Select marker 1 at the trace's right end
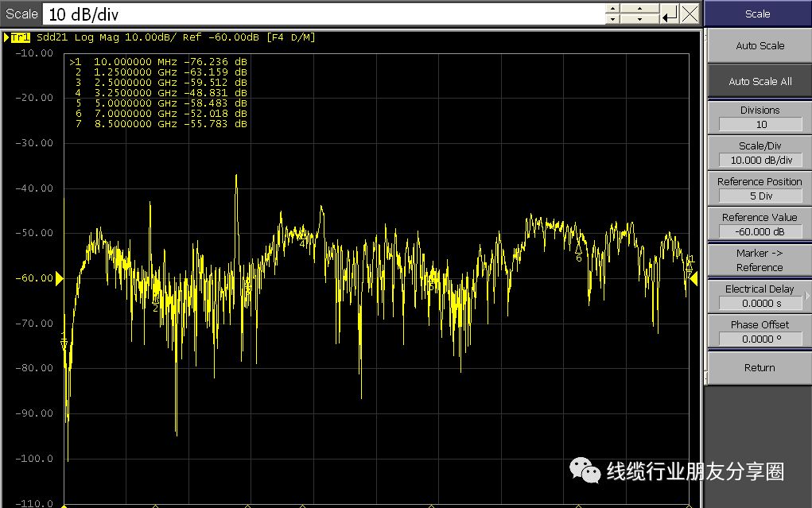The width and height of the screenshot is (812, 508). [690, 263]
